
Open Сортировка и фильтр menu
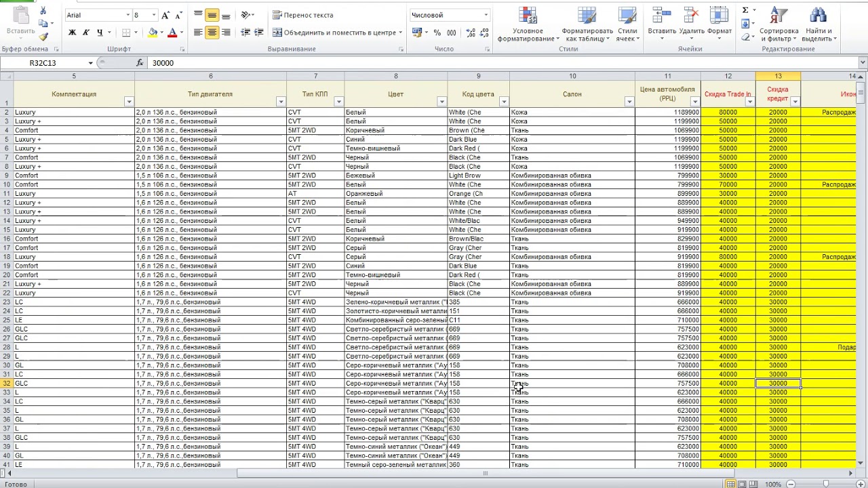pos(779,24)
